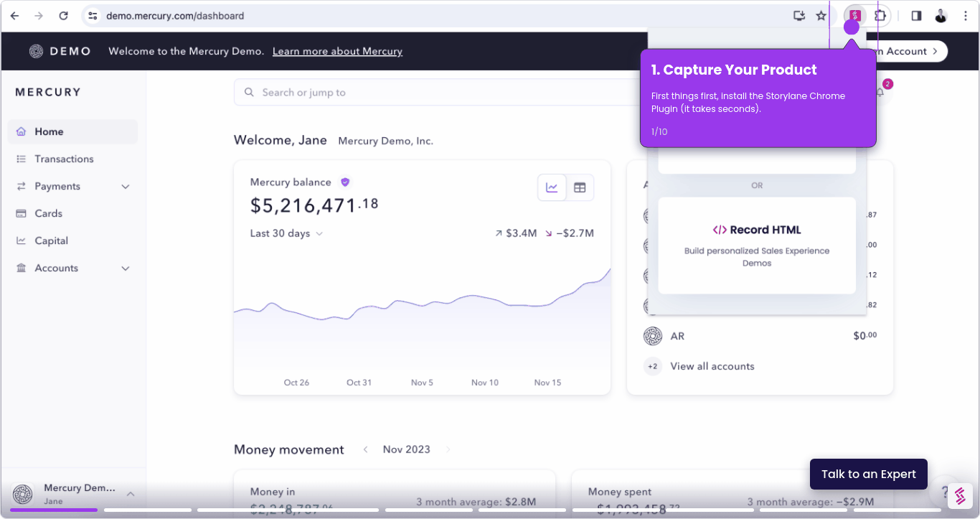Switch balance view to line chart
The width and height of the screenshot is (980, 519).
coord(552,188)
